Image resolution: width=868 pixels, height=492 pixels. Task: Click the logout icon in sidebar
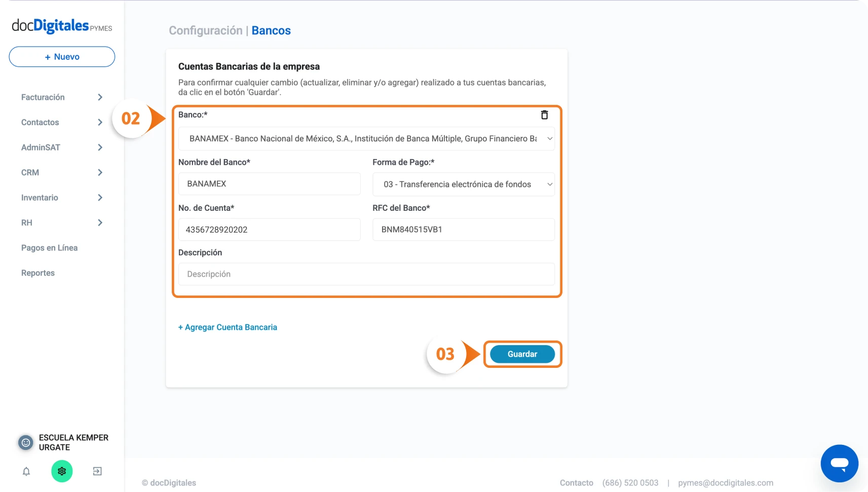(97, 471)
